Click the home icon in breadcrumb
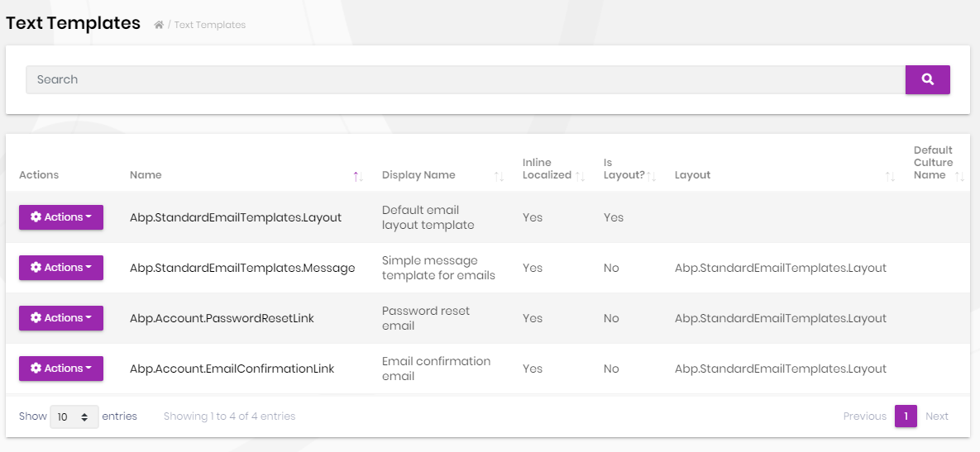 159,25
